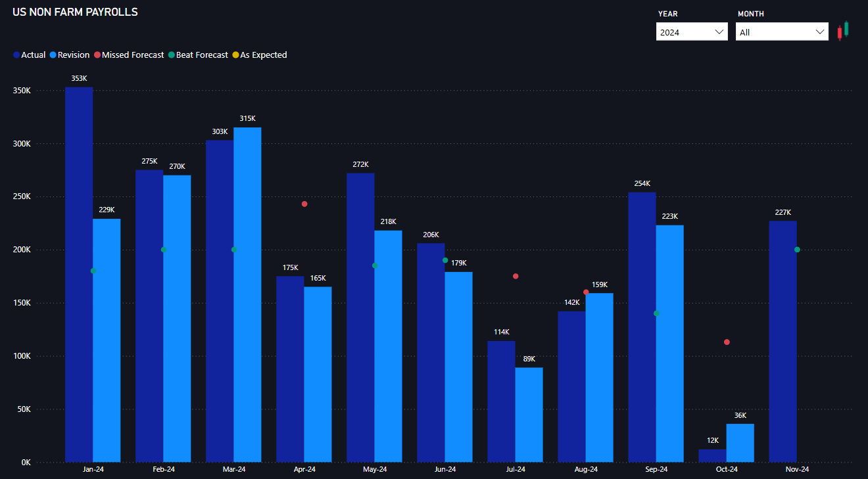Click the green forecast dot for Nov-24
The height and width of the screenshot is (479, 868).
tap(797, 250)
